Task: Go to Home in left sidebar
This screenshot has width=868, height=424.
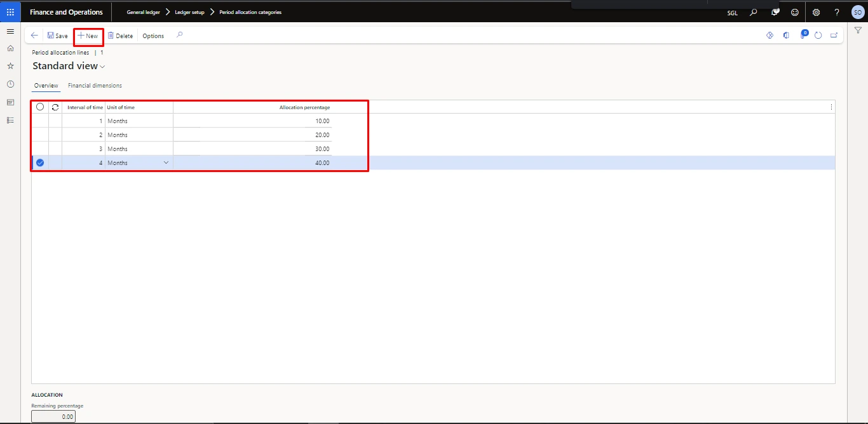Action: click(10, 48)
